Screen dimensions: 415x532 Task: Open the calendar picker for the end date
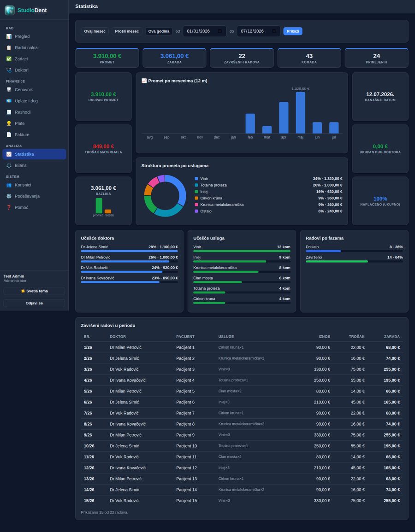274,31
